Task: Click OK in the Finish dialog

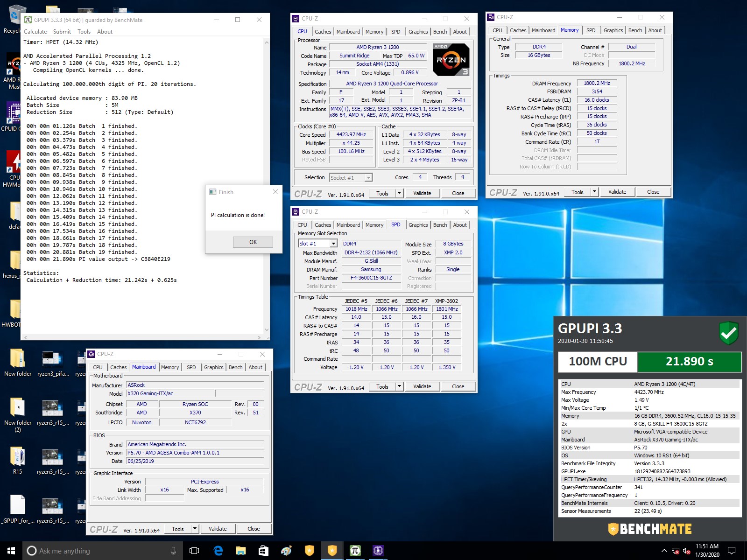Action: point(253,242)
